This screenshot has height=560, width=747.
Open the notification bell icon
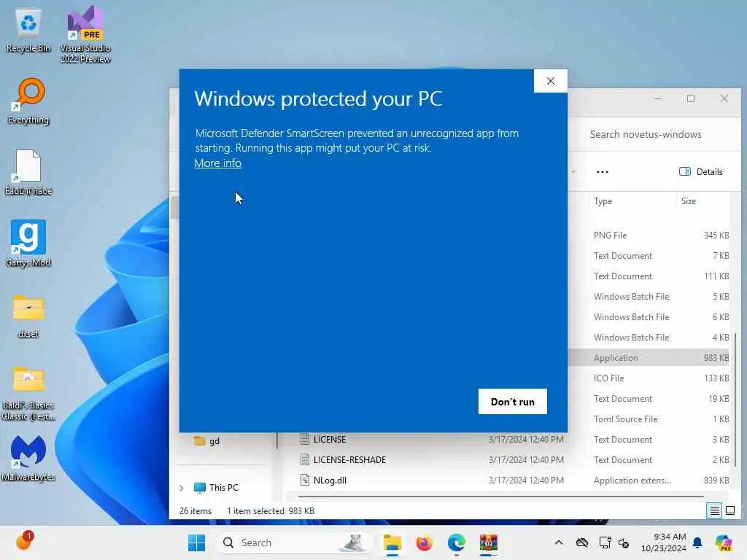[697, 542]
